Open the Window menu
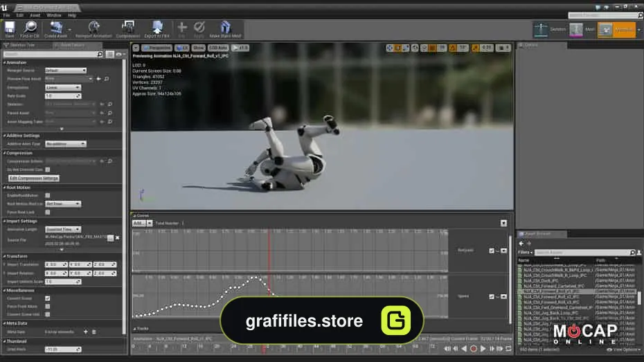The height and width of the screenshot is (362, 644). click(x=54, y=15)
